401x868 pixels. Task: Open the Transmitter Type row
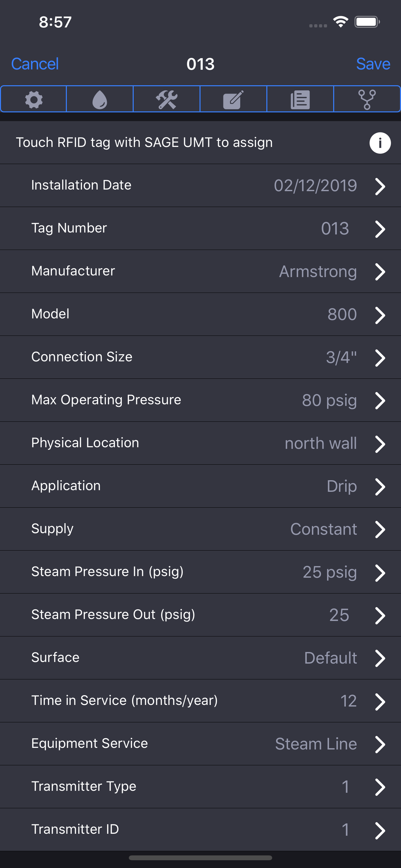[x=200, y=787]
